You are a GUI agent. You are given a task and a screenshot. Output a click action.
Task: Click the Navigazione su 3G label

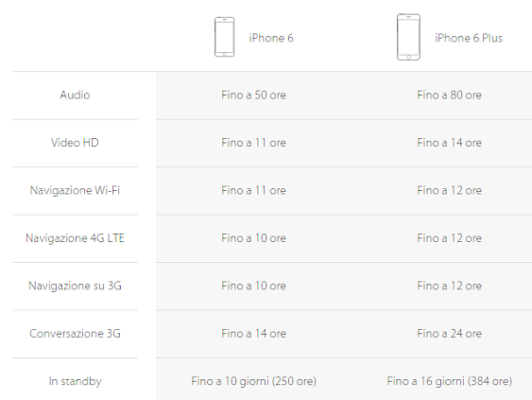coord(75,286)
